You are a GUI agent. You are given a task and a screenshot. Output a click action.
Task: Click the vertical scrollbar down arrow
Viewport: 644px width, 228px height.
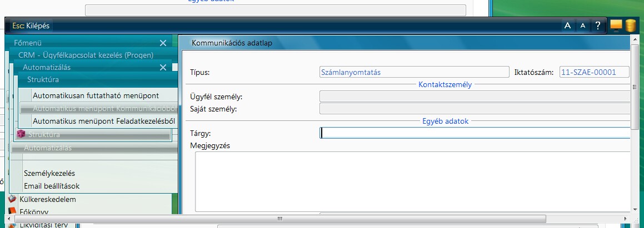click(636, 209)
